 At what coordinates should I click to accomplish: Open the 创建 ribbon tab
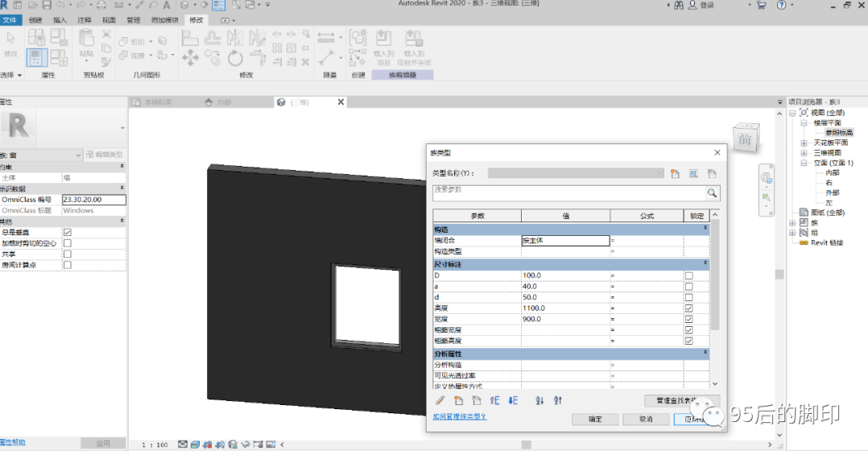(x=35, y=19)
